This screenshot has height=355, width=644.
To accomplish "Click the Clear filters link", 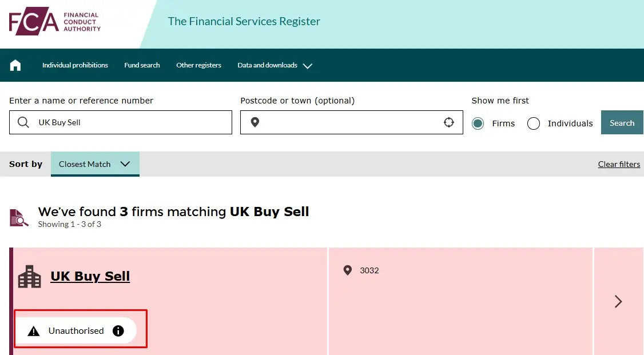I will [x=619, y=164].
